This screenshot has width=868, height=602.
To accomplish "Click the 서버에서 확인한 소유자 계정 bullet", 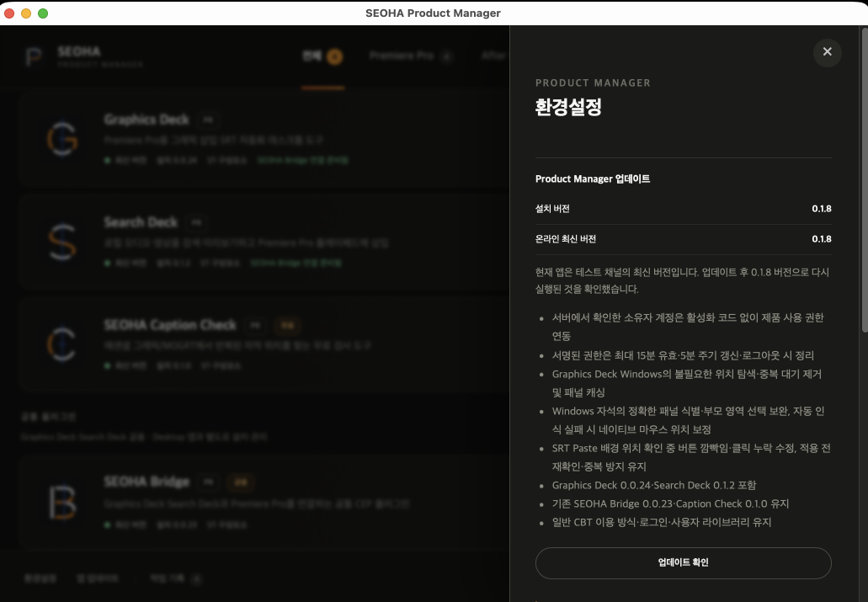I will click(688, 326).
